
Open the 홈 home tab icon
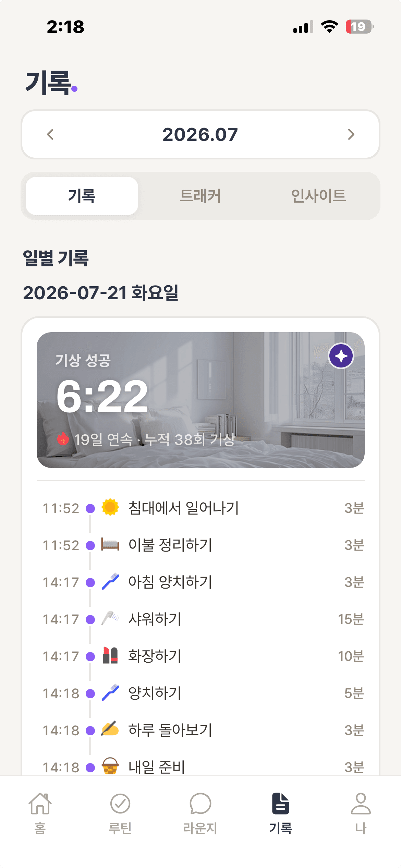40,804
